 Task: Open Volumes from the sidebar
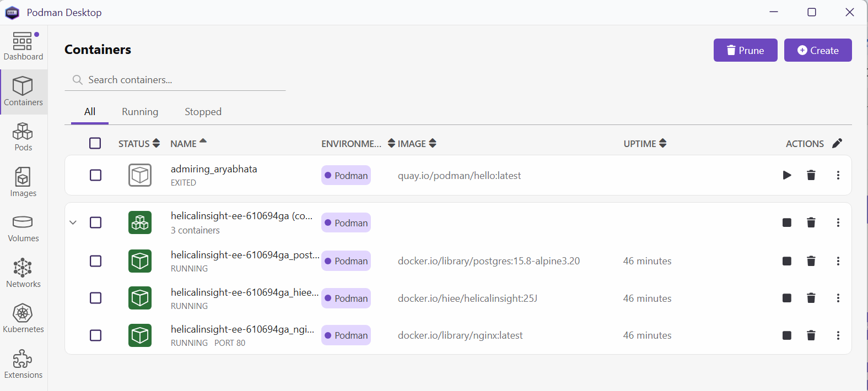pos(23,229)
